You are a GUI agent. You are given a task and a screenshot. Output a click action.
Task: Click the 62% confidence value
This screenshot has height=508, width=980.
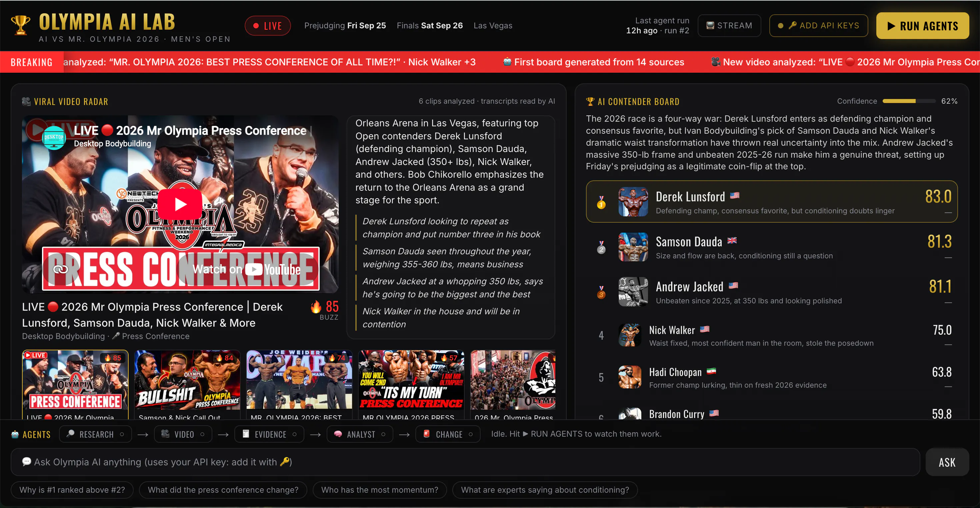949,101
